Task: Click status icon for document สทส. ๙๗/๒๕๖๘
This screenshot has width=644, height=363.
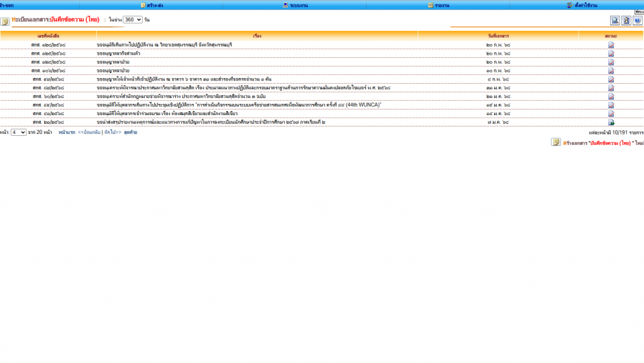Action: pyautogui.click(x=611, y=79)
